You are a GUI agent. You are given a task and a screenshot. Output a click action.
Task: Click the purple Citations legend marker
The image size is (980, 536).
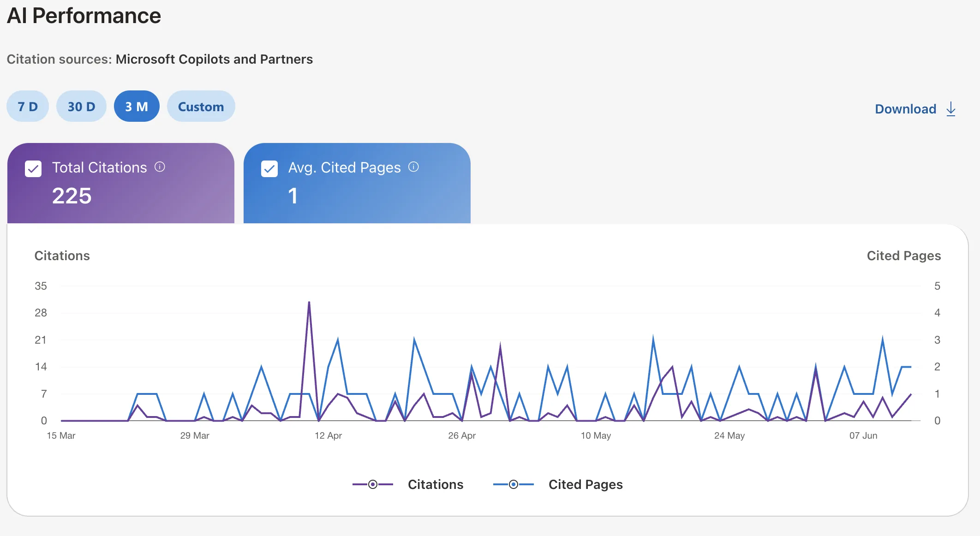click(373, 484)
